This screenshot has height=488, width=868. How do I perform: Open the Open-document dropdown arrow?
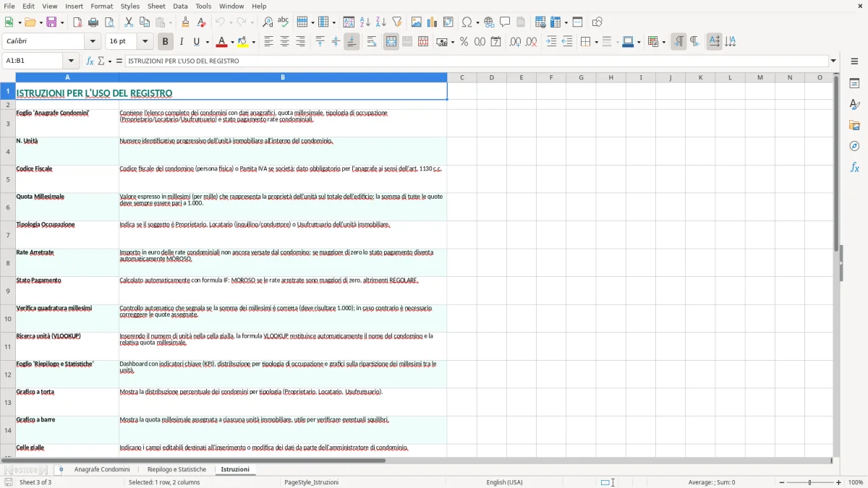pos(40,22)
